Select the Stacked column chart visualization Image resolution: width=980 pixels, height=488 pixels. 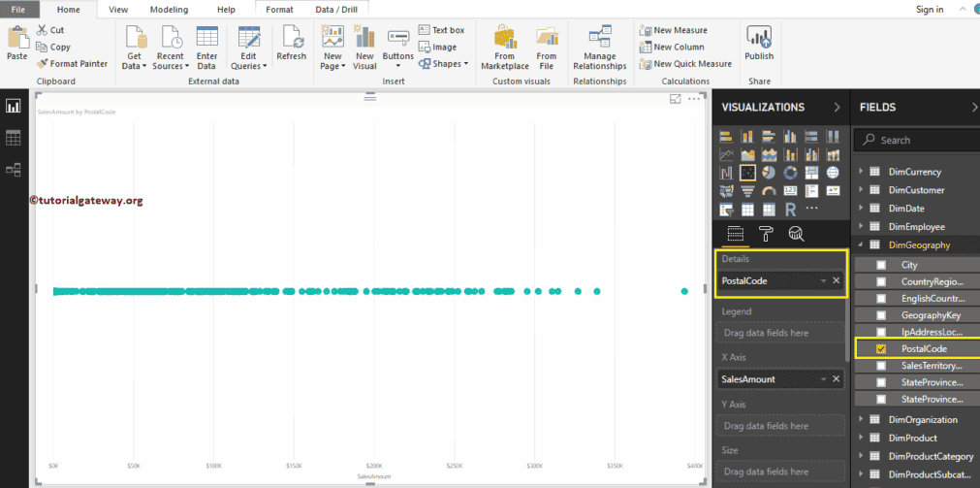747,137
